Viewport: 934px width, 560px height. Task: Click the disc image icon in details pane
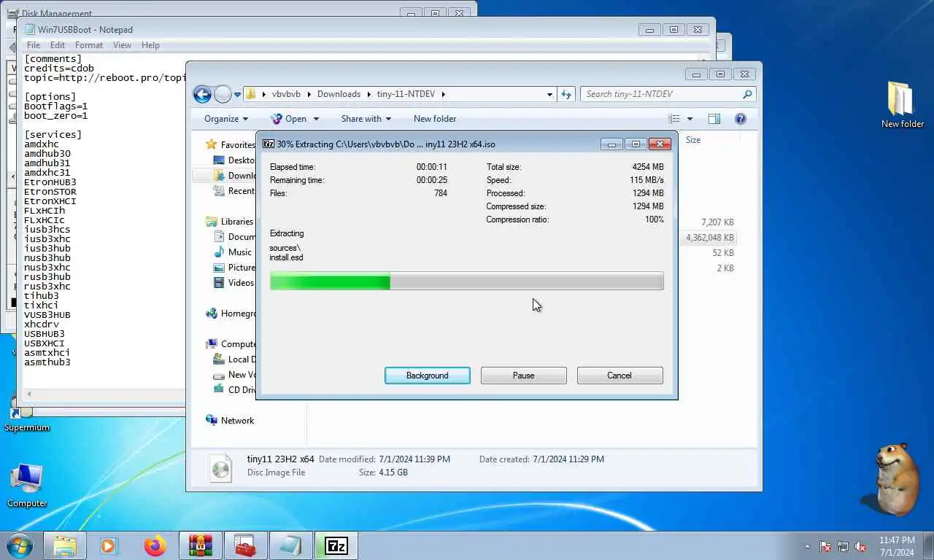click(220, 467)
